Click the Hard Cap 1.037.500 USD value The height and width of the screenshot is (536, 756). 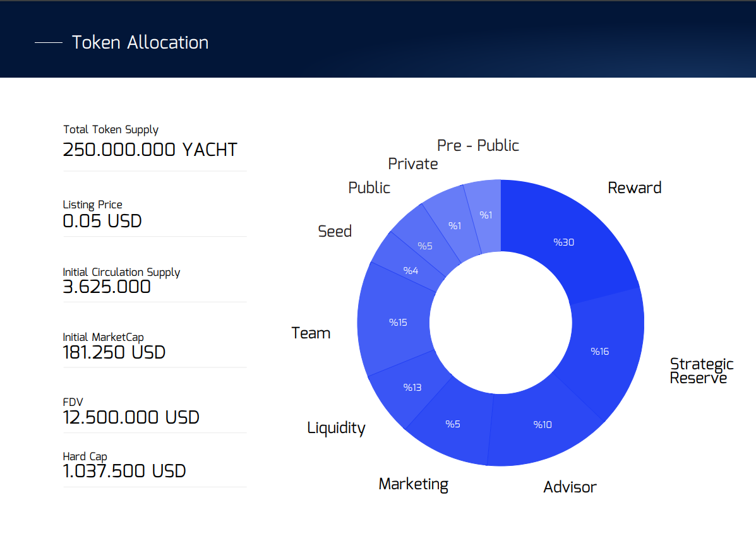pyautogui.click(x=124, y=471)
